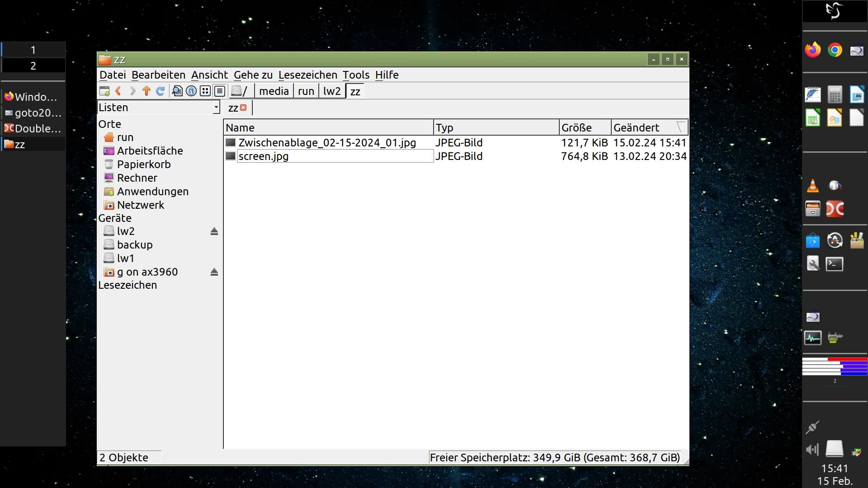Go up to the parent folder

coord(146,91)
